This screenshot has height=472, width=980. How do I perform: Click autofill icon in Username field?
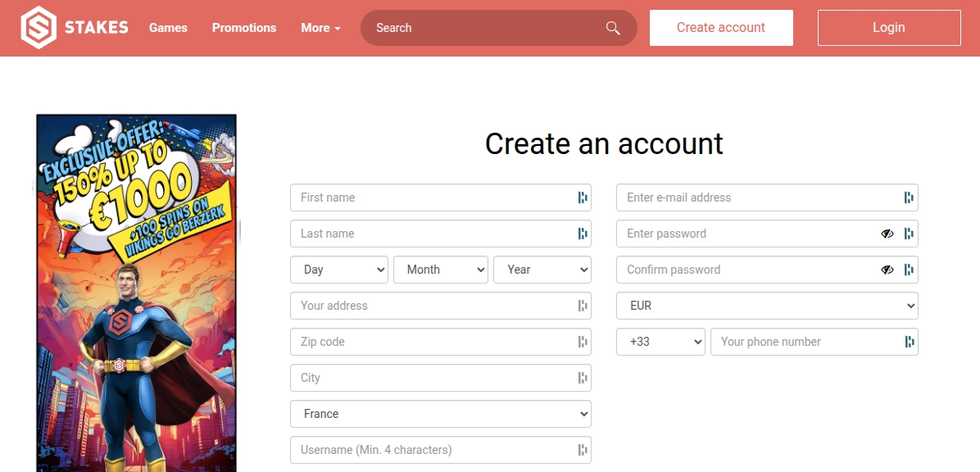583,450
